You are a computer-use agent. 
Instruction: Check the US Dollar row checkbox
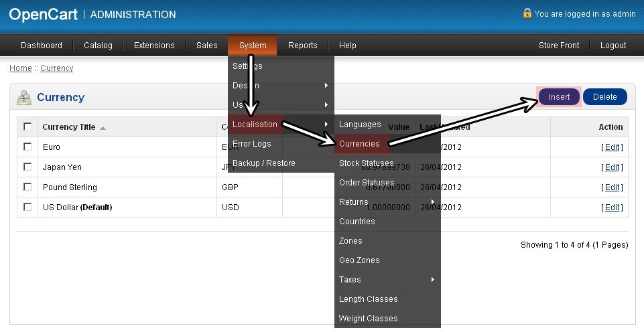27,207
